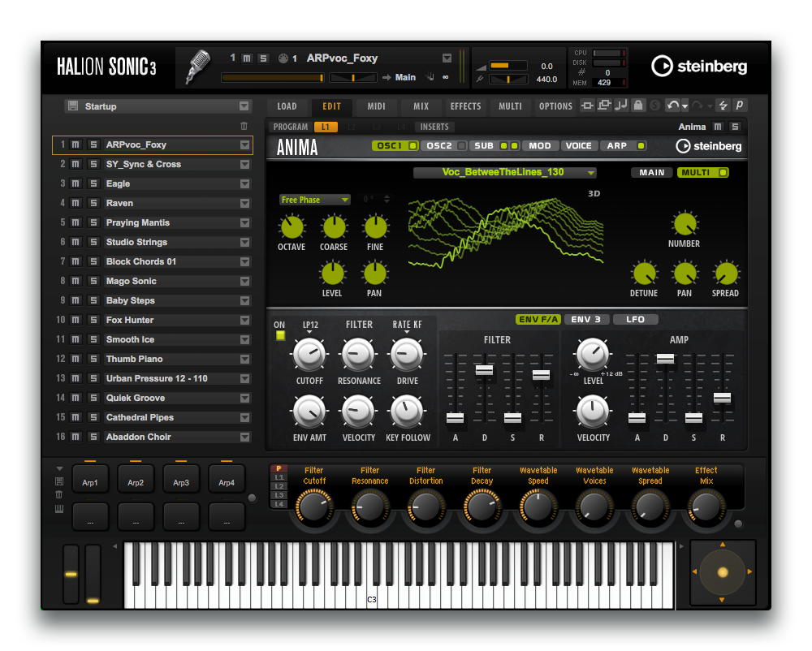The width and height of the screenshot is (812, 651).
Task: Click the global aux bypass icon in toolbar
Action: 604,106
